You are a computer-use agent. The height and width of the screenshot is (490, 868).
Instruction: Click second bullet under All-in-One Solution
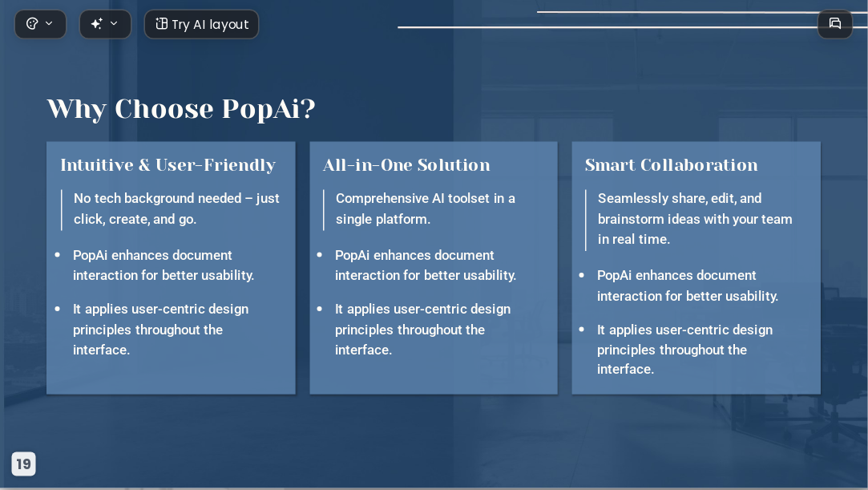422,330
